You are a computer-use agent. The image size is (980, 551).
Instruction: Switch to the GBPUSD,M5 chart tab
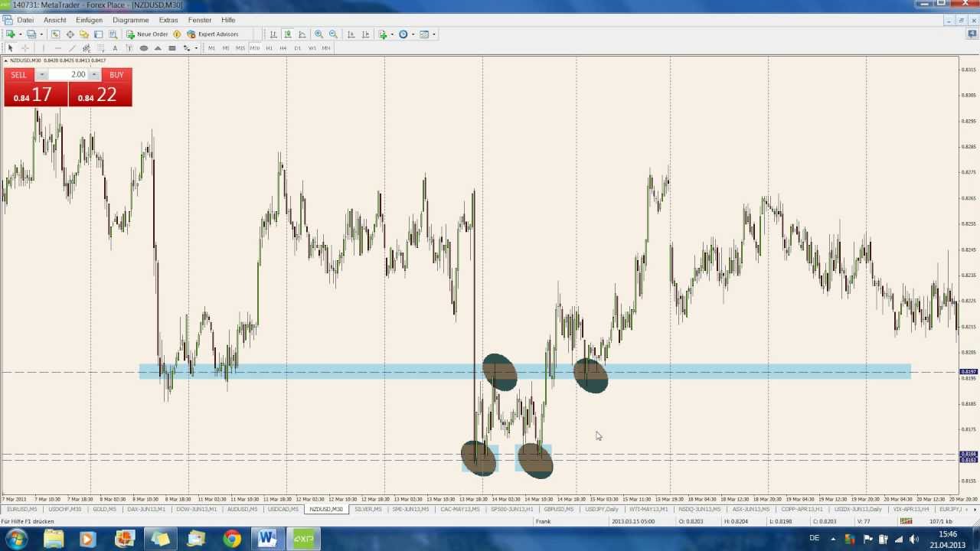coord(558,510)
